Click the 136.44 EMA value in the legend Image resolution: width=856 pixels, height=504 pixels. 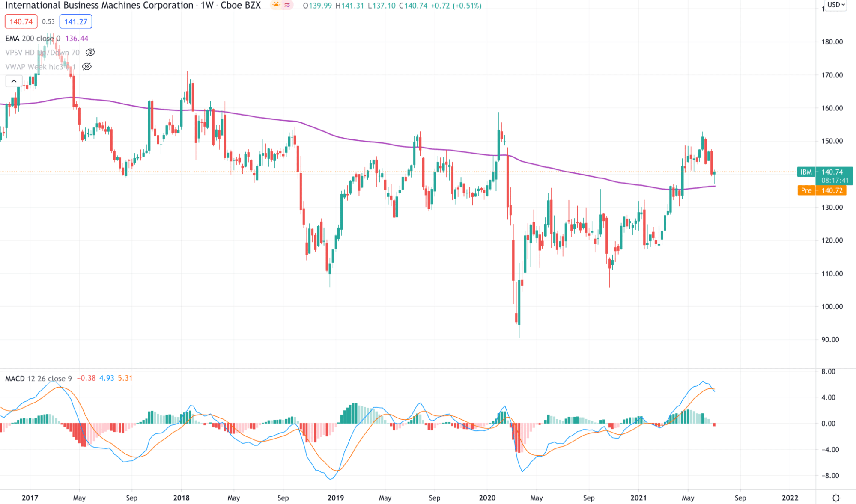coord(77,38)
